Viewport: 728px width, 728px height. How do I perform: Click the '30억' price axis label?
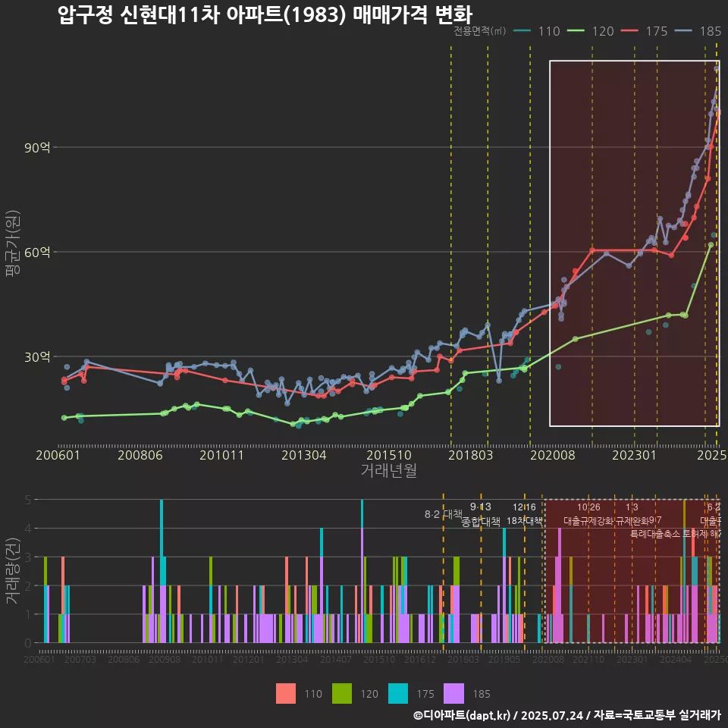coord(37,356)
